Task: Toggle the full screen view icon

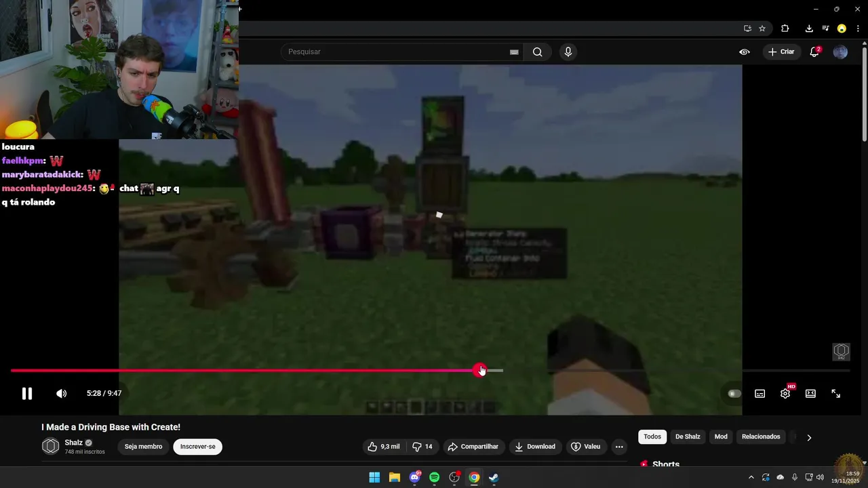Action: click(836, 394)
